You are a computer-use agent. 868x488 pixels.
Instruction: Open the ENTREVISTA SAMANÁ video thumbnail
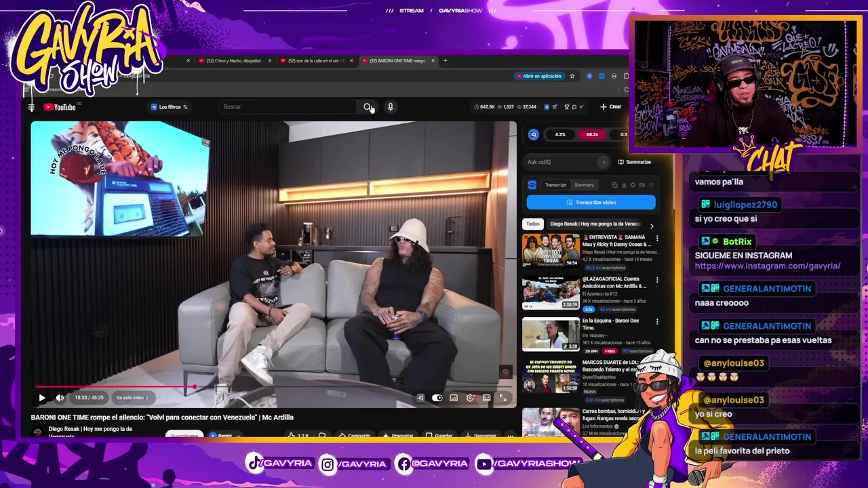point(551,250)
